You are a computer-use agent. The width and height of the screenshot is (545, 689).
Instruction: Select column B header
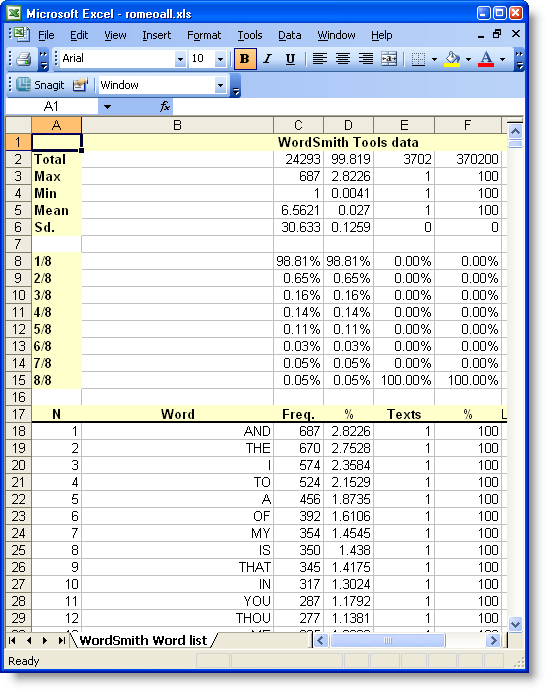[x=177, y=125]
